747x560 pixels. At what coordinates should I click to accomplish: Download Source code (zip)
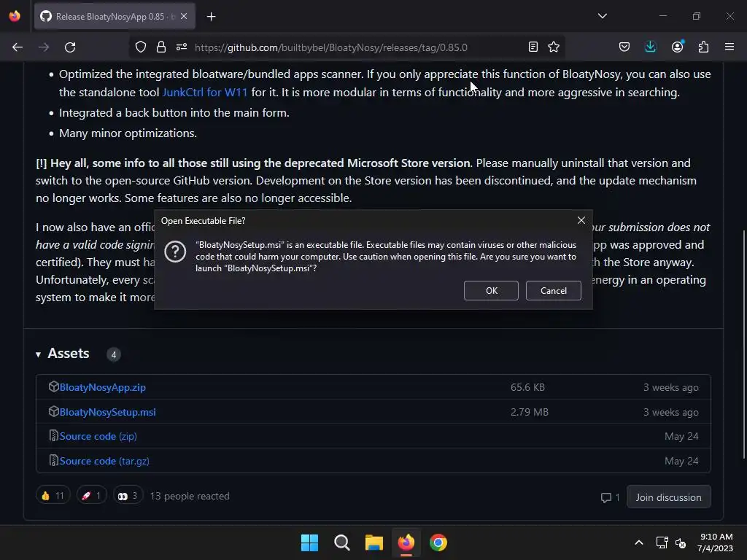click(98, 436)
